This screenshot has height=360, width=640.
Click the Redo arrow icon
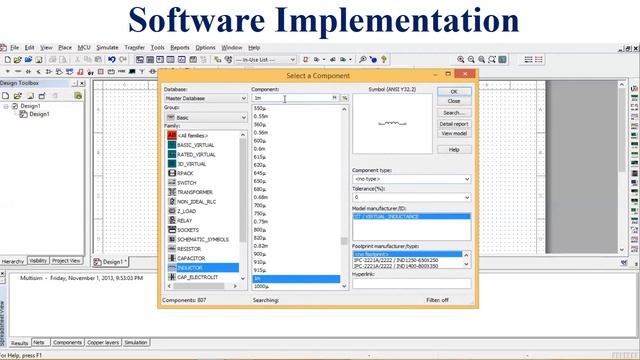122,60
